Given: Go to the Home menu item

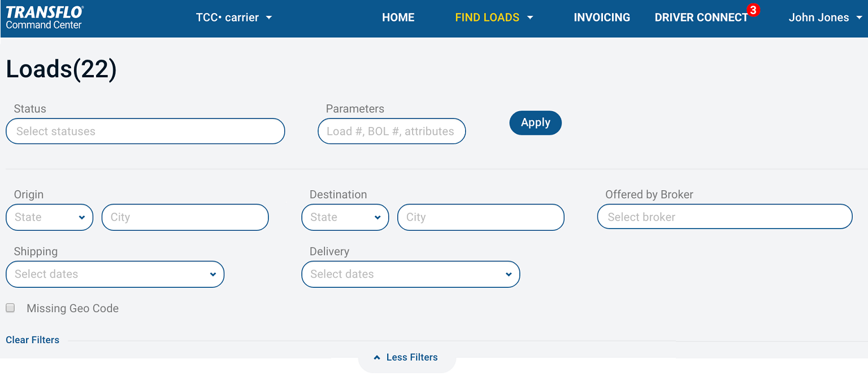Looking at the screenshot, I should pyautogui.click(x=398, y=17).
